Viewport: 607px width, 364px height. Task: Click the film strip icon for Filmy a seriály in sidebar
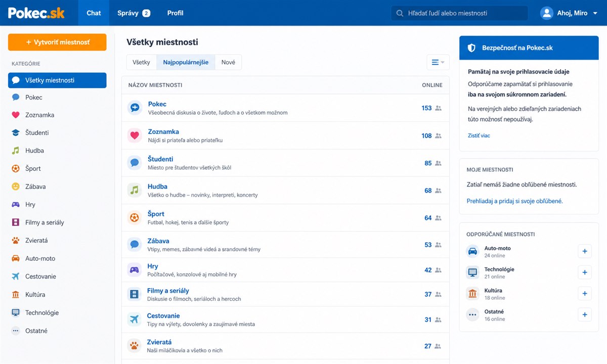(16, 222)
